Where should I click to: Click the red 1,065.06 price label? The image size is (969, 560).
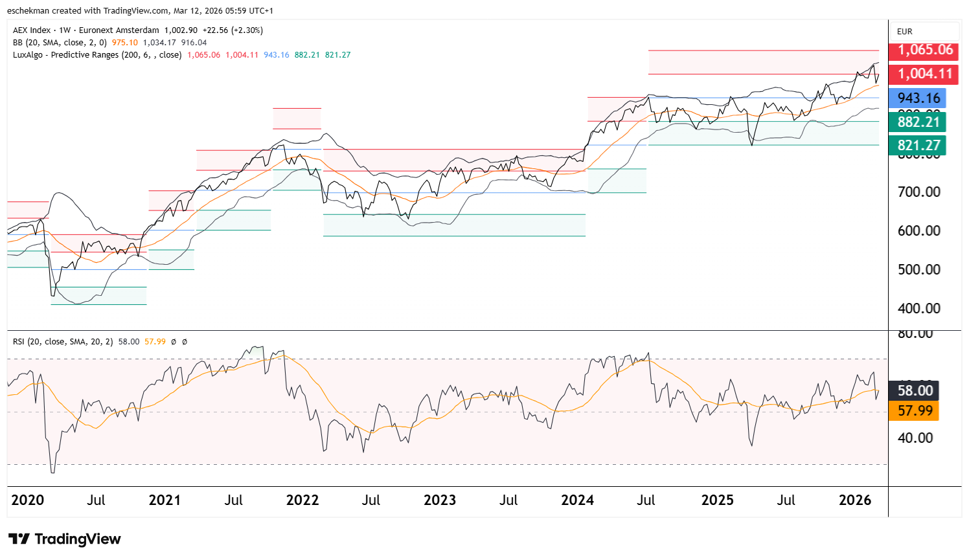924,50
